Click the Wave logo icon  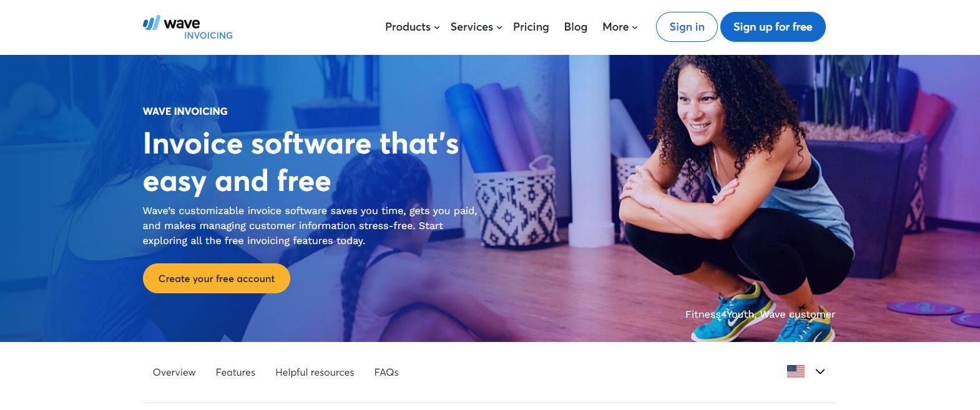tap(152, 23)
